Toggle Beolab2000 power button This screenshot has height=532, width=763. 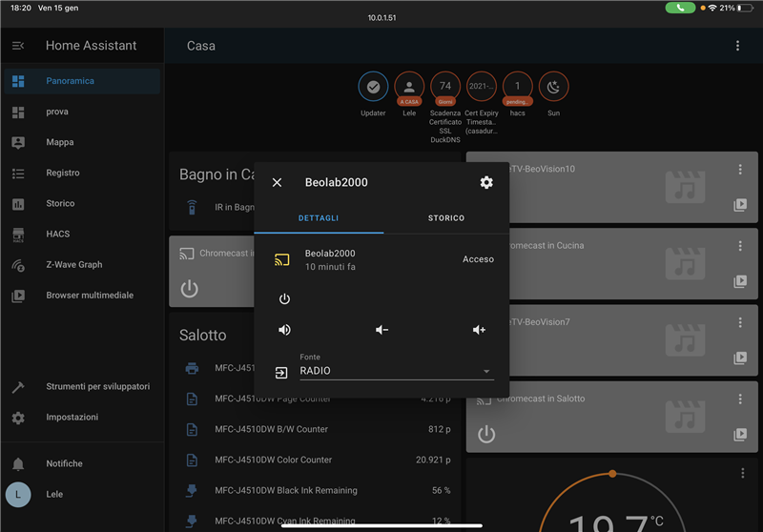point(284,299)
